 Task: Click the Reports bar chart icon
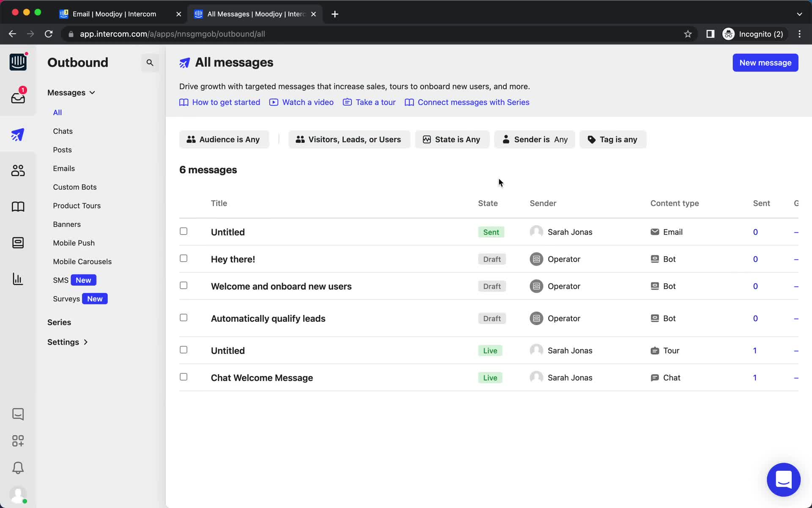(x=17, y=279)
